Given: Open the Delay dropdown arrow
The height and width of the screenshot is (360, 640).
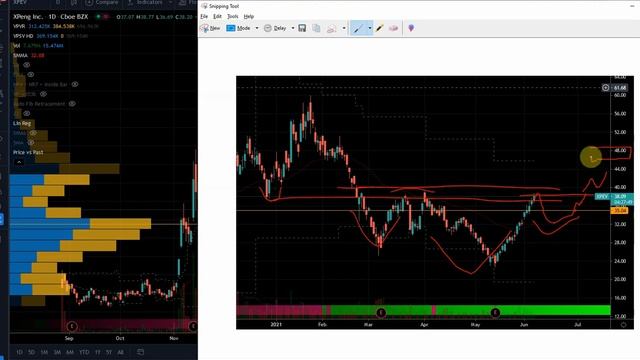Looking at the screenshot, I should [x=293, y=28].
